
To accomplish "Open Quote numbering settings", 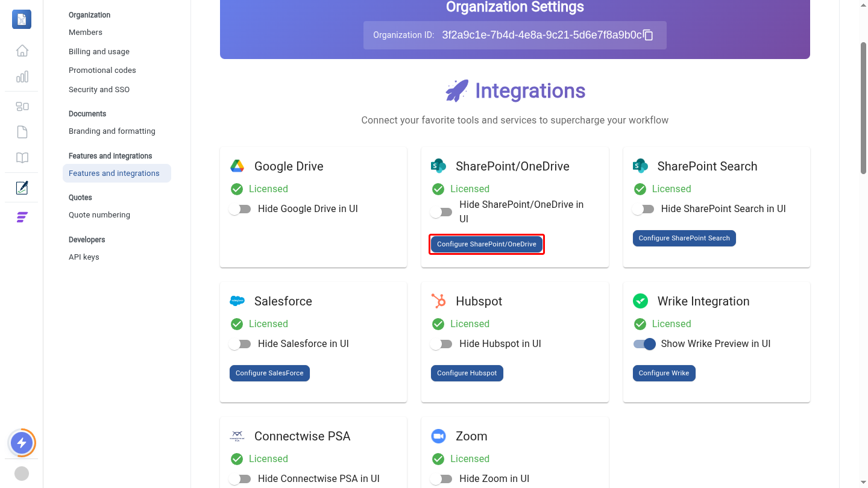I will 99,215.
